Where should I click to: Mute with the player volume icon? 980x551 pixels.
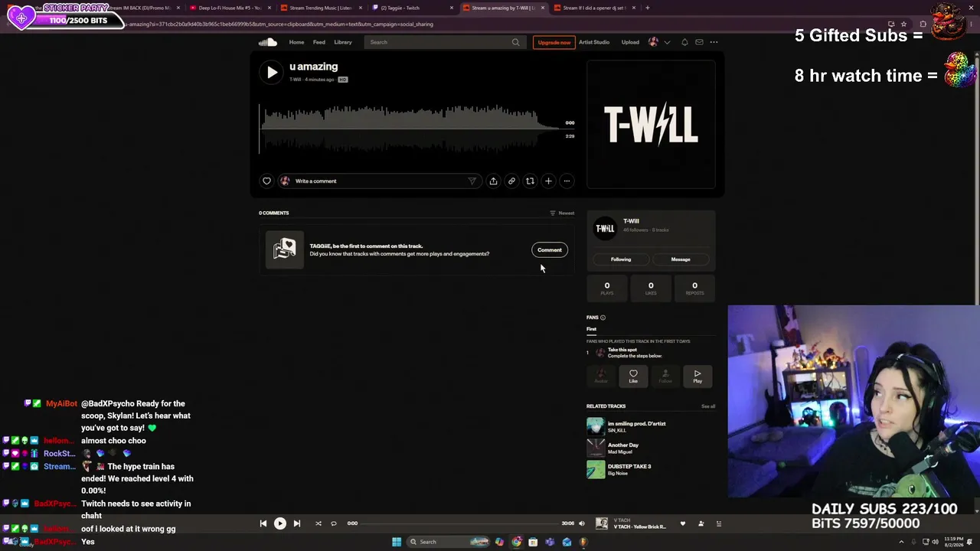point(582,523)
